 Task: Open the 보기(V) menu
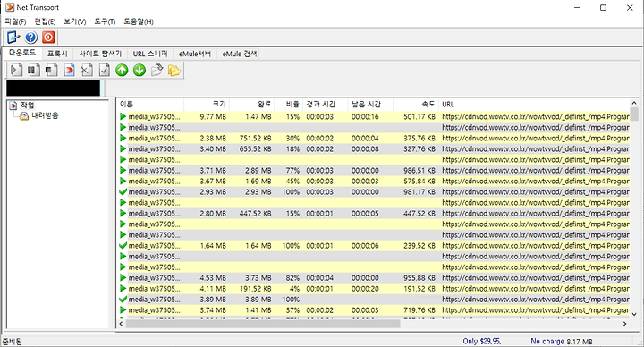(x=75, y=21)
